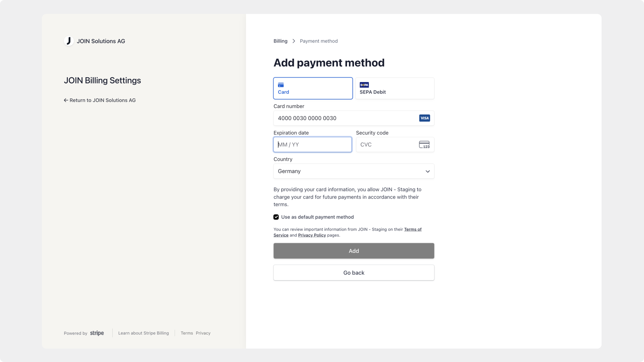
Task: Click the JOIN logo icon
Action: pyautogui.click(x=69, y=41)
